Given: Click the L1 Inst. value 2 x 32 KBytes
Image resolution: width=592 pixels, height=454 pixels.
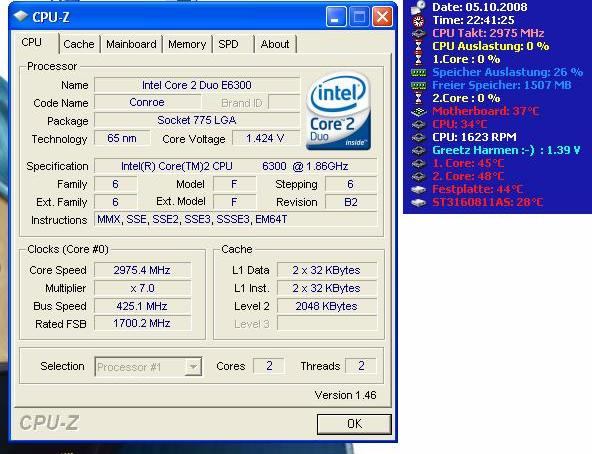Looking at the screenshot, I should point(327,288).
